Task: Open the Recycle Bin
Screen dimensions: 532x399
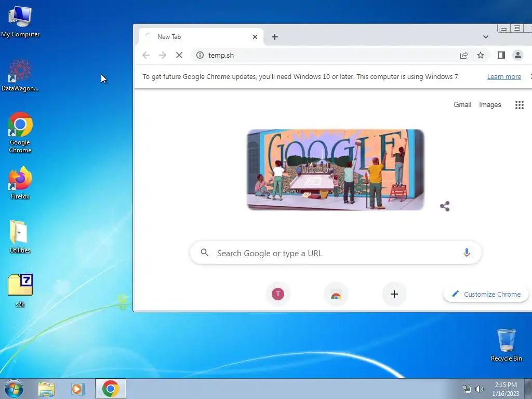Action: [506, 345]
